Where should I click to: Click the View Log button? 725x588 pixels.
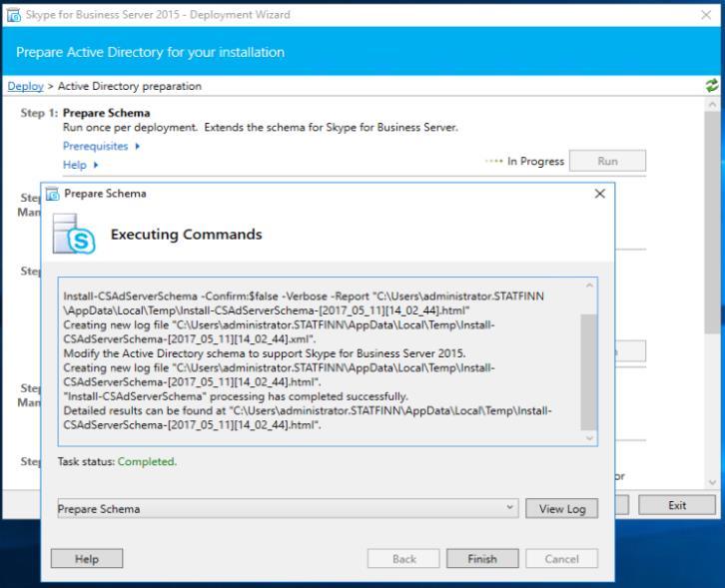click(562, 508)
